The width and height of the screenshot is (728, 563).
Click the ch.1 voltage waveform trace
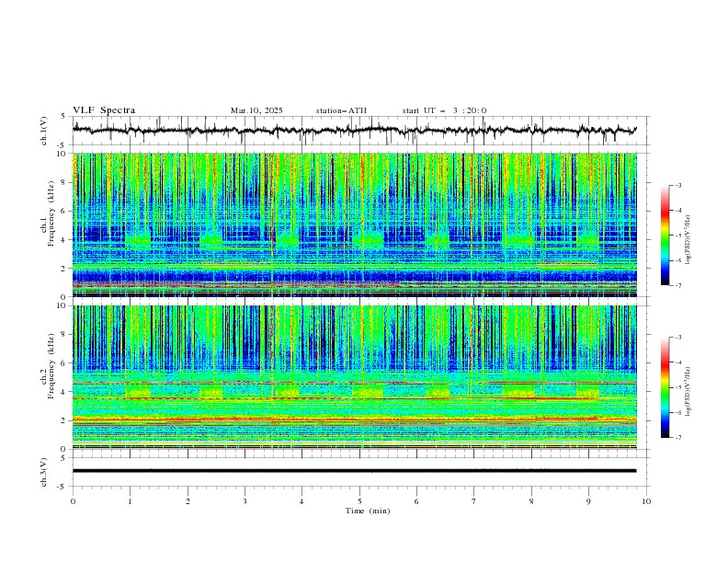pos(354,130)
